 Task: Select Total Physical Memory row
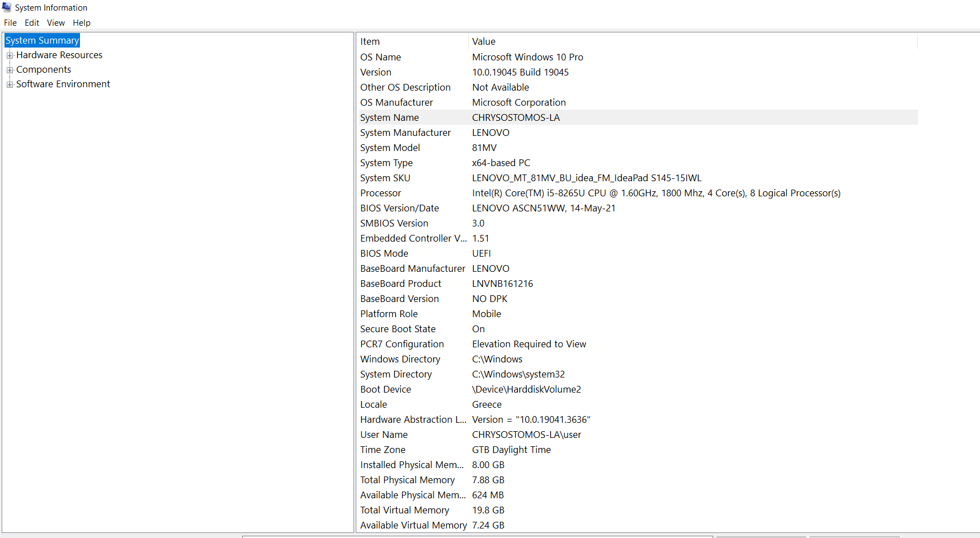click(x=637, y=480)
